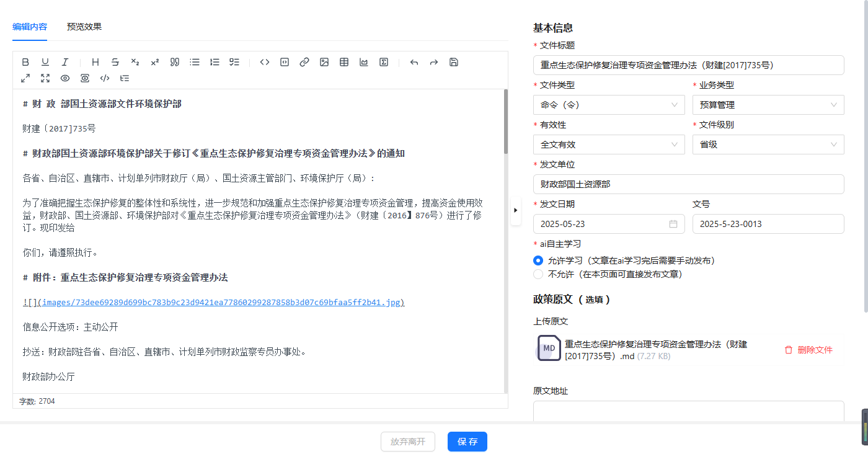Image resolution: width=868 pixels, height=454 pixels.
Task: Select the 允许学习 radio option
Action: (x=538, y=260)
